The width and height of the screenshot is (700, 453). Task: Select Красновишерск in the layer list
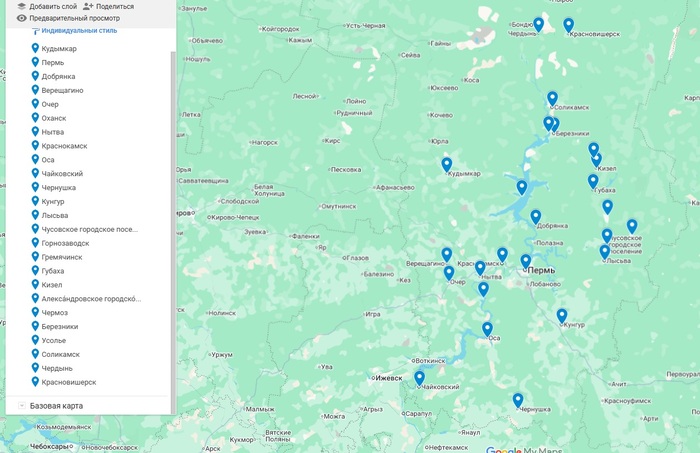point(69,382)
